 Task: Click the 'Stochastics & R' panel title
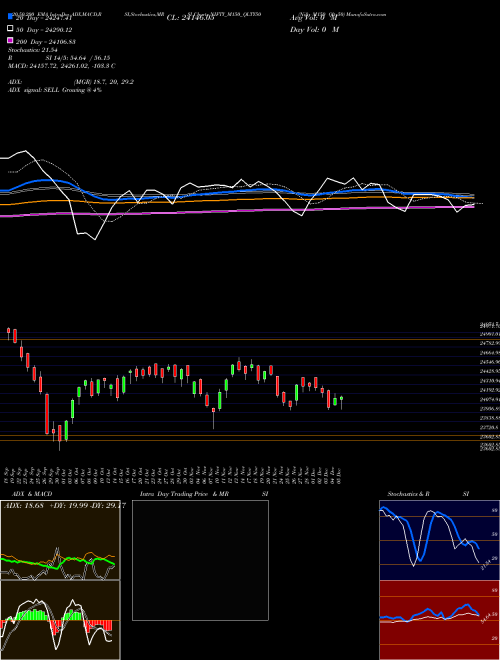(x=408, y=494)
